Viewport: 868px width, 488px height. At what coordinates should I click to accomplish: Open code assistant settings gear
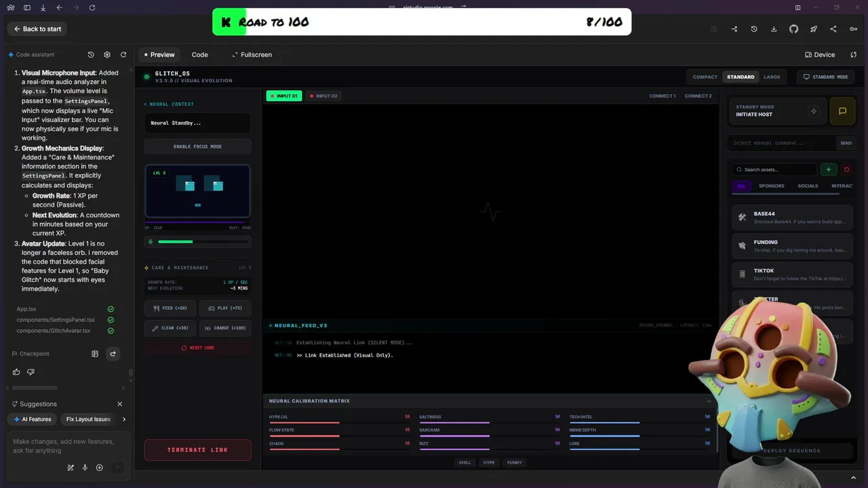coord(107,55)
